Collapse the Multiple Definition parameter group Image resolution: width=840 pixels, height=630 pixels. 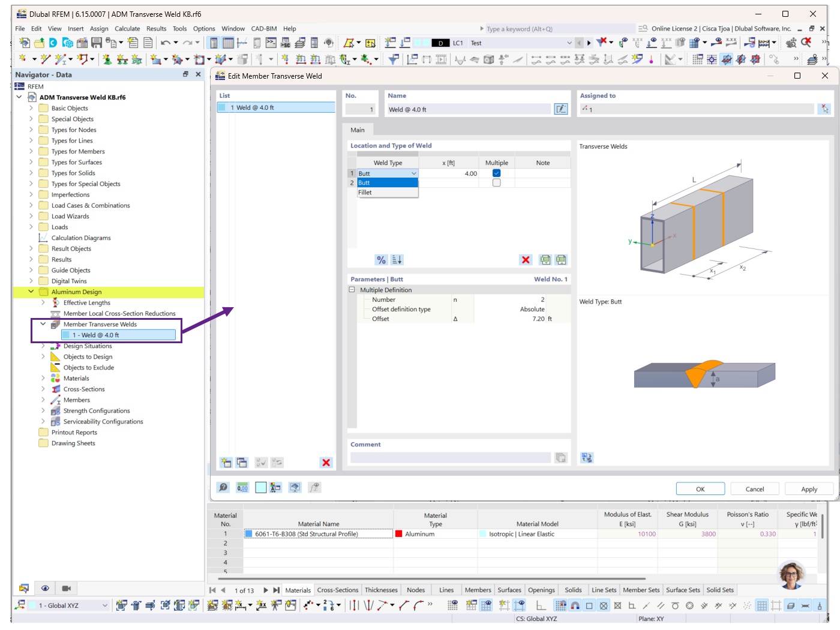coord(352,290)
